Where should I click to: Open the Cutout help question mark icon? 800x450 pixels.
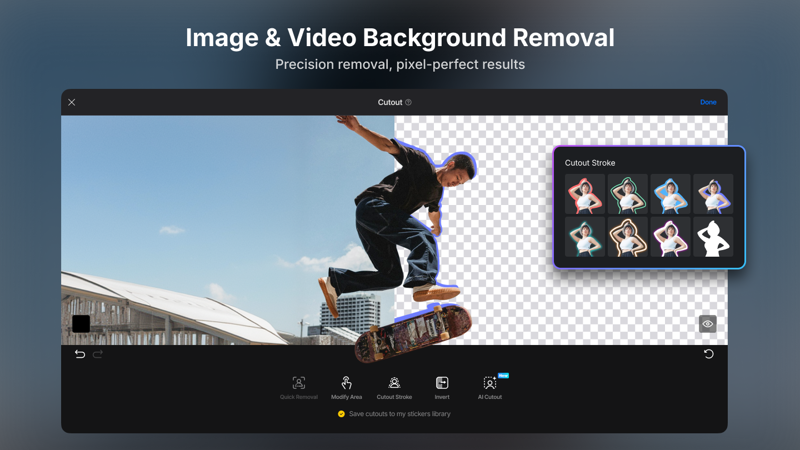pyautogui.click(x=408, y=103)
